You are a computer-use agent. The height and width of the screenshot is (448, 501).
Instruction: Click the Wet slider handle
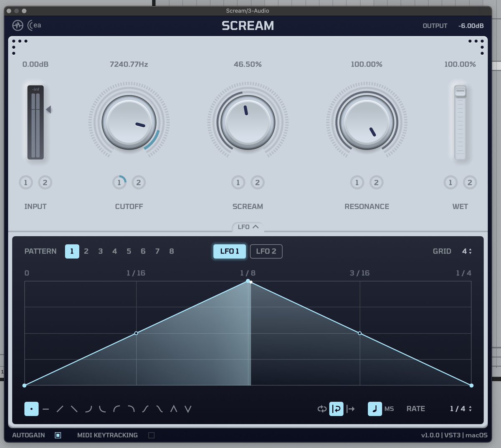pos(460,91)
